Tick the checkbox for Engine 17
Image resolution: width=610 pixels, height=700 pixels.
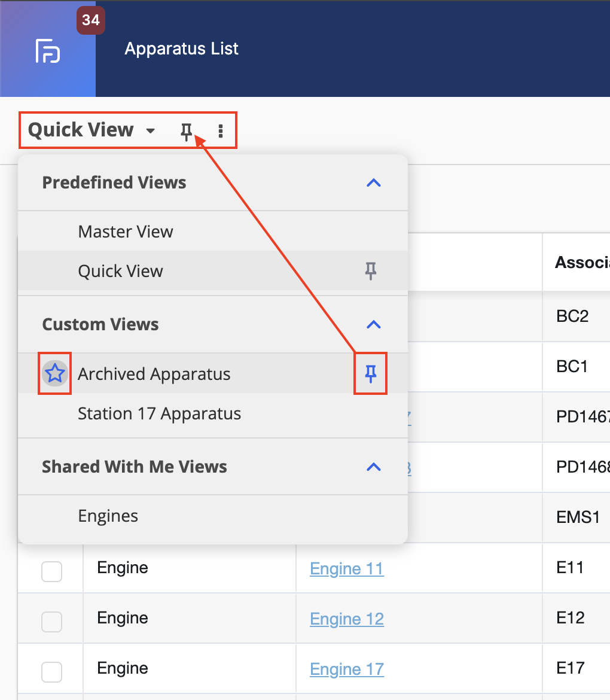pyautogui.click(x=52, y=672)
